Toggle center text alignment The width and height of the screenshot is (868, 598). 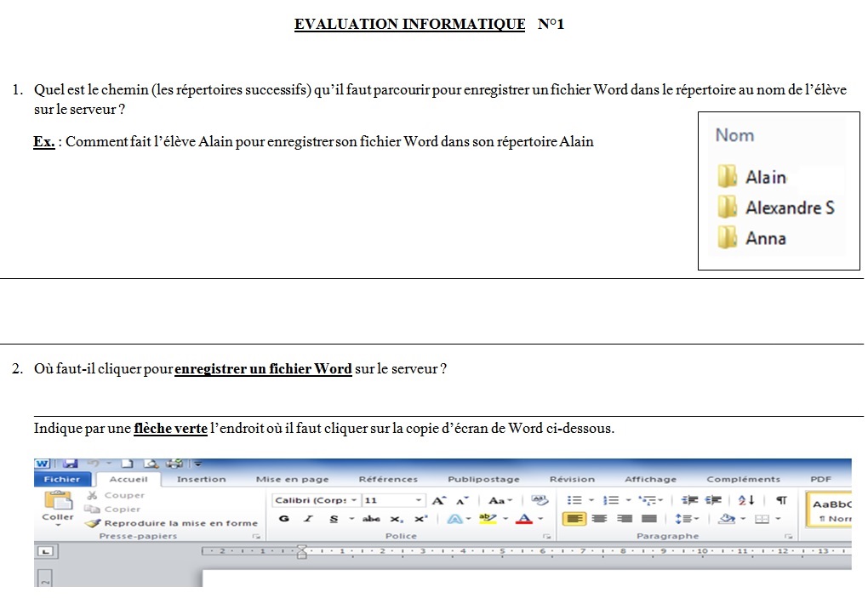[599, 519]
